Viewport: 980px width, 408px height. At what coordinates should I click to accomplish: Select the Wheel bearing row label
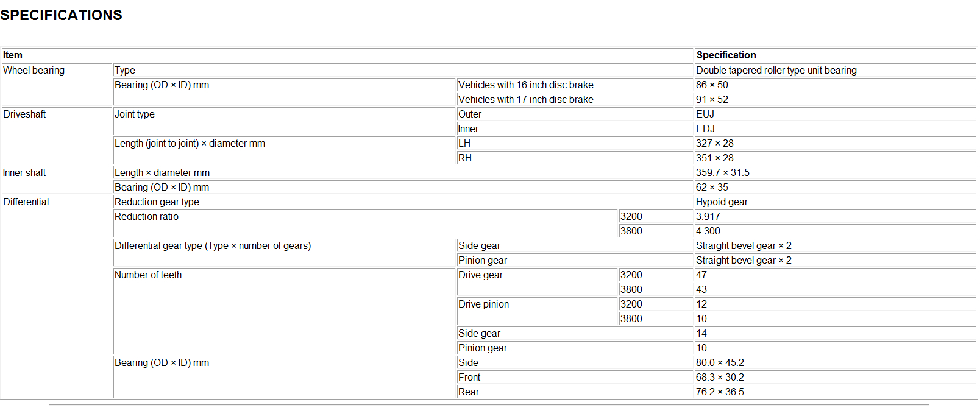coord(34,71)
